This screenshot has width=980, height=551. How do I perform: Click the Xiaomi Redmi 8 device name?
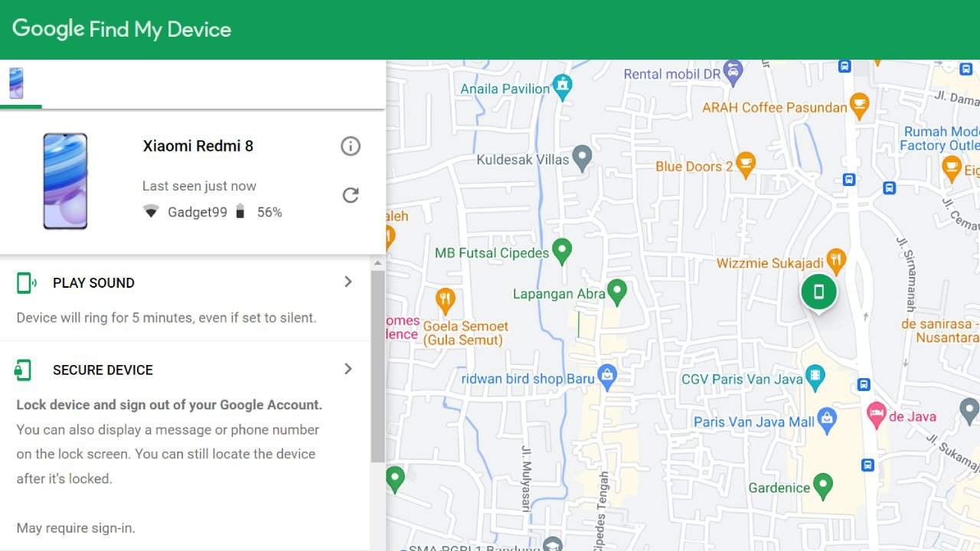coord(198,146)
